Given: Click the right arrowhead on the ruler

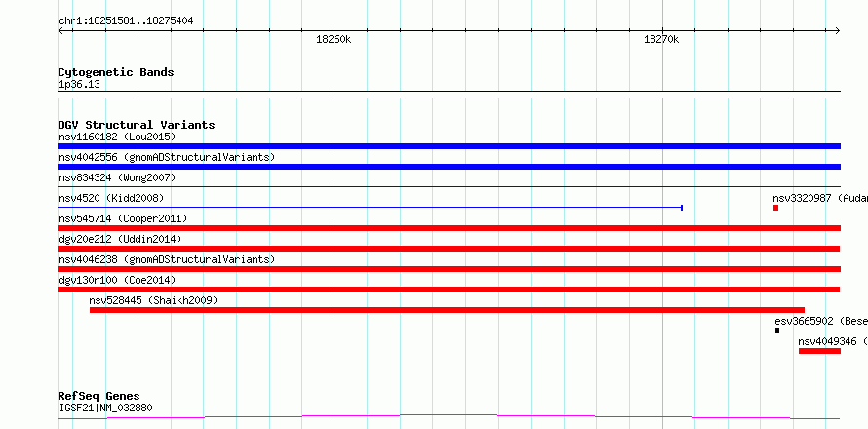Looking at the screenshot, I should pos(837,31).
